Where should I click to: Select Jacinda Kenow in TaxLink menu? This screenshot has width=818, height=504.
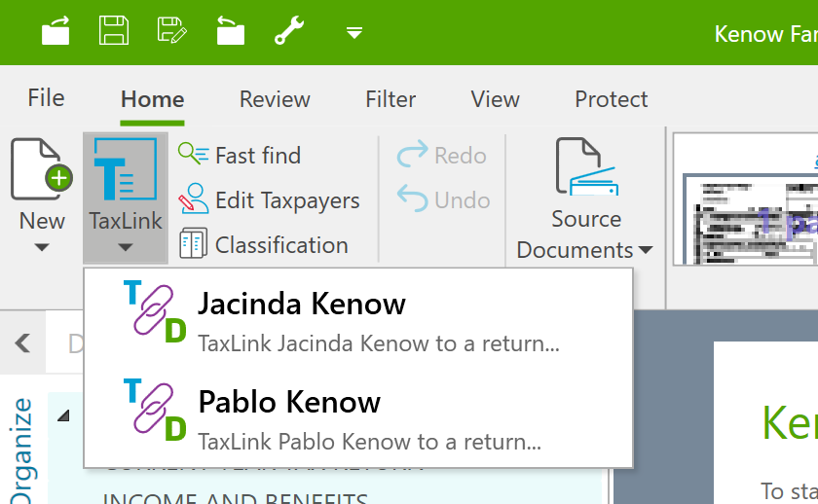tap(358, 317)
